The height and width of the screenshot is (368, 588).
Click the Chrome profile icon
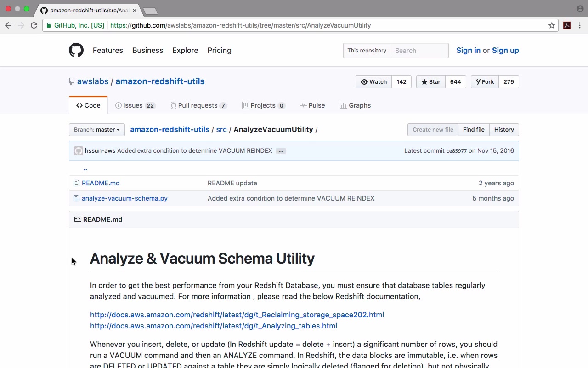(x=580, y=9)
